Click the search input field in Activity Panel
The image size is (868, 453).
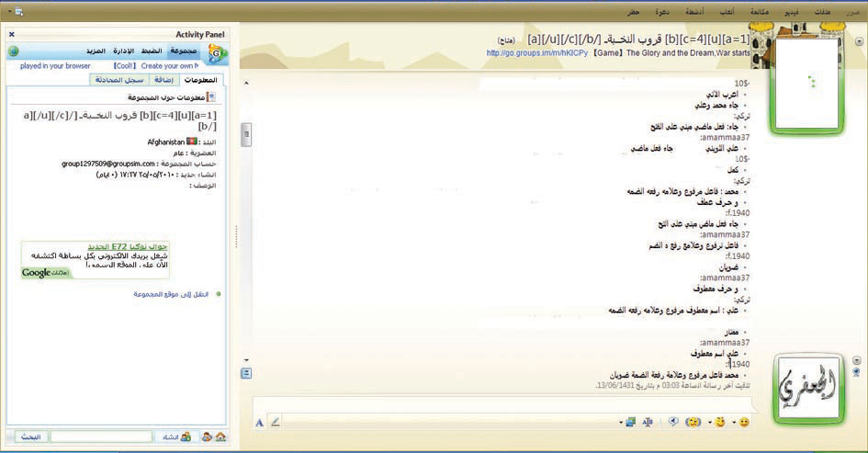click(x=100, y=436)
